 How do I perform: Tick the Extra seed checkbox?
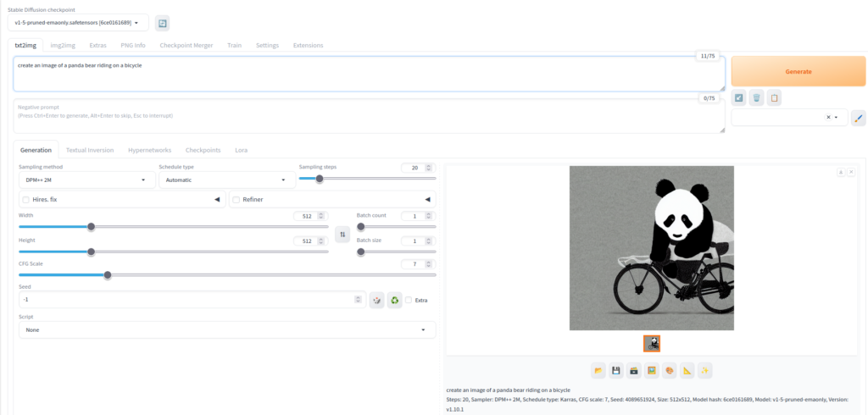coord(409,300)
